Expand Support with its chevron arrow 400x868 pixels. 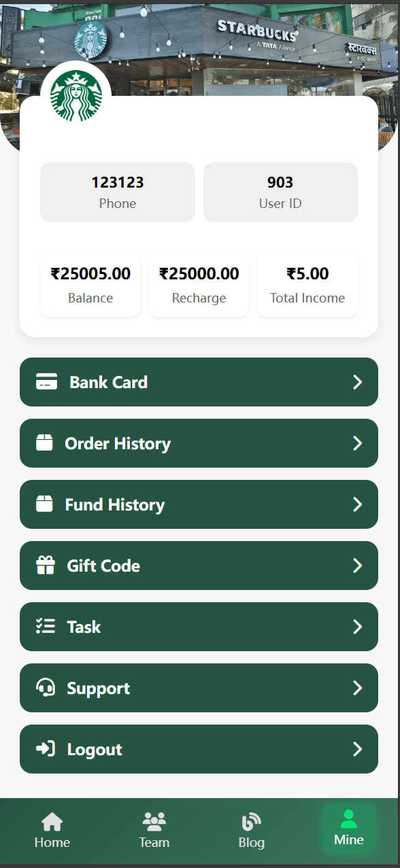coord(358,688)
